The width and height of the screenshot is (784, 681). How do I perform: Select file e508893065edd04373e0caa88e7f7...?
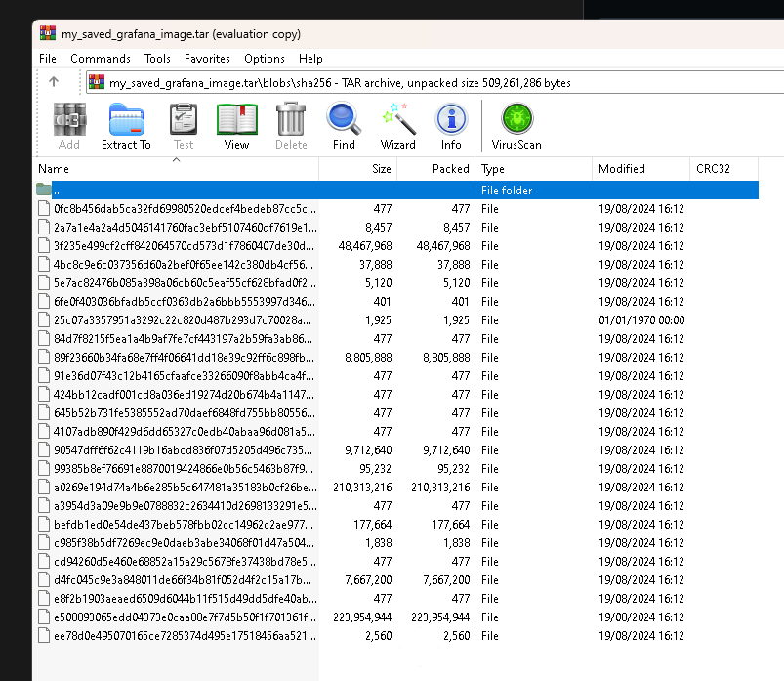point(185,617)
